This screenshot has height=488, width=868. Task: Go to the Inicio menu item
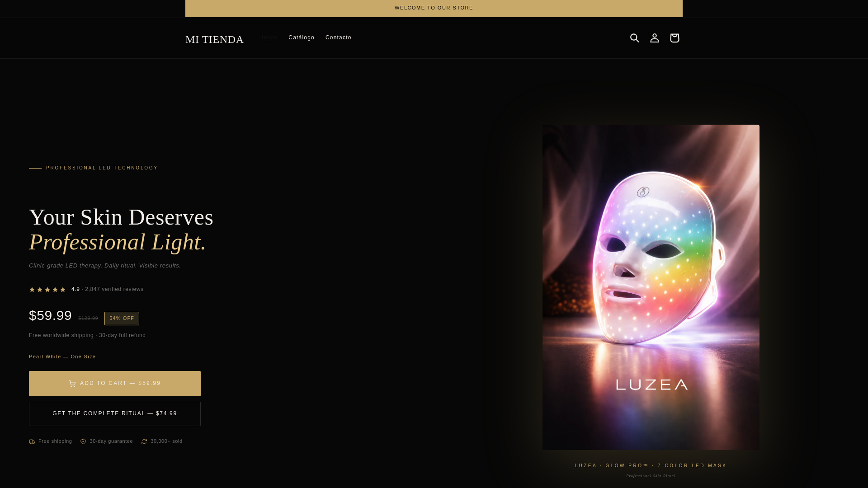[x=269, y=38]
